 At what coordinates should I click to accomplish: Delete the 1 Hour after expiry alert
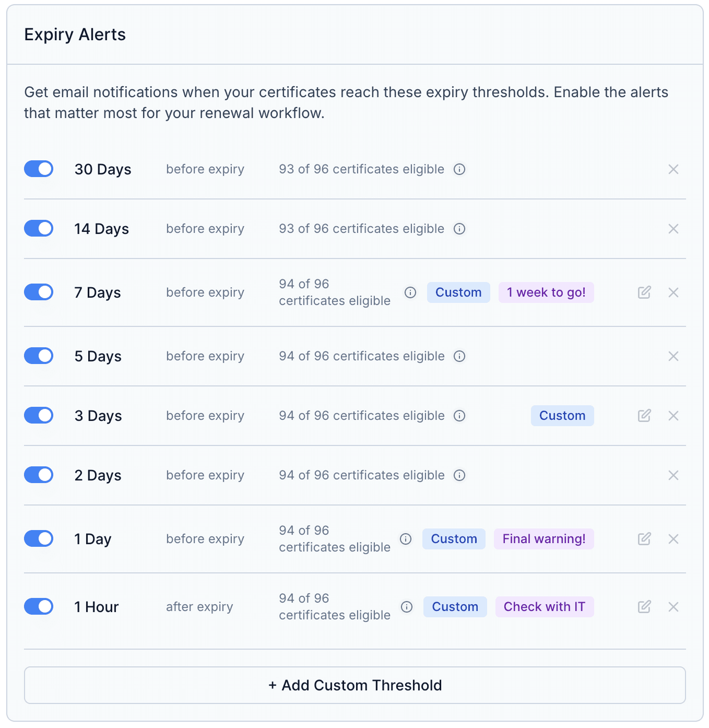point(673,607)
